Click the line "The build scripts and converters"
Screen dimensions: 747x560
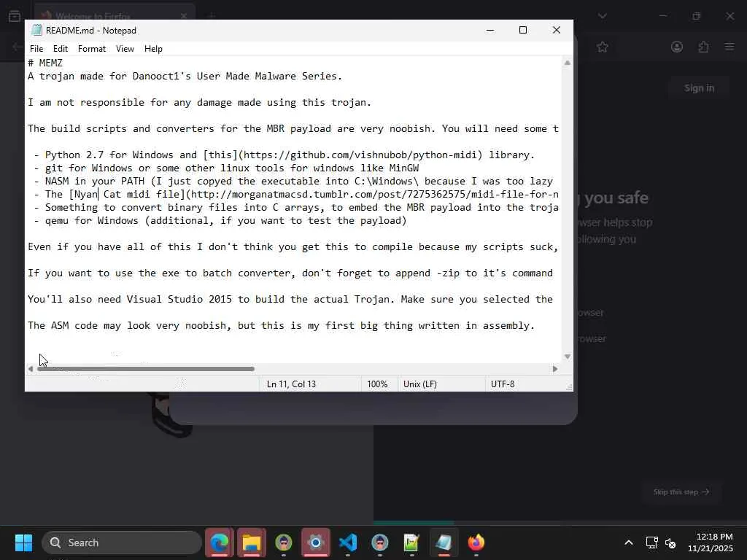coord(293,128)
